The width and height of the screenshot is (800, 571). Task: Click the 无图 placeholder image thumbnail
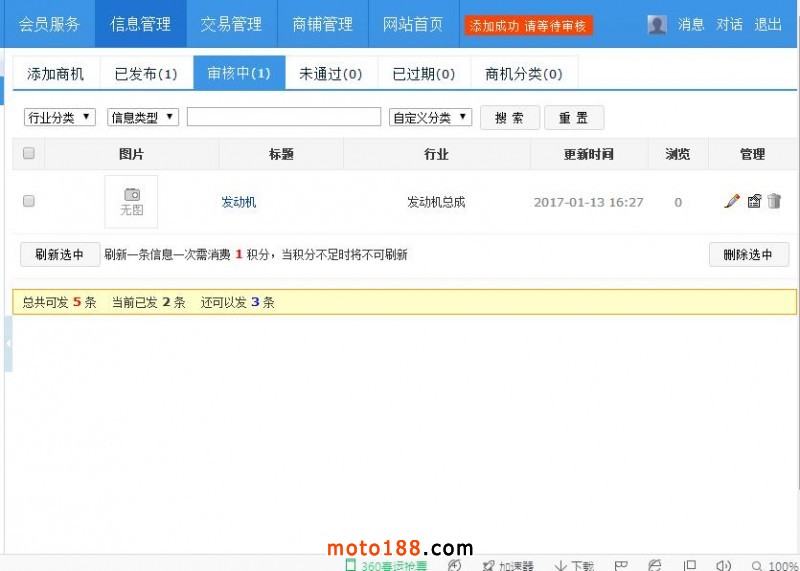(x=131, y=202)
